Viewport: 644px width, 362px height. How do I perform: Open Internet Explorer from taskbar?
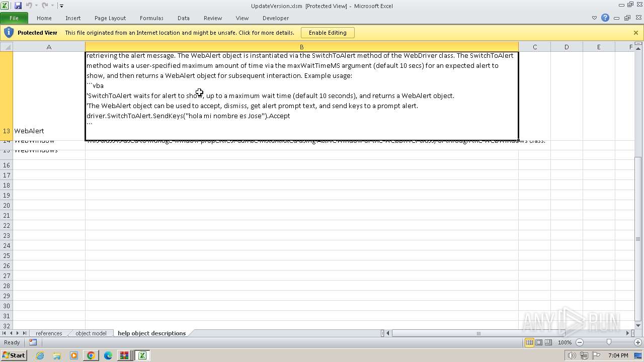pyautogui.click(x=40, y=355)
